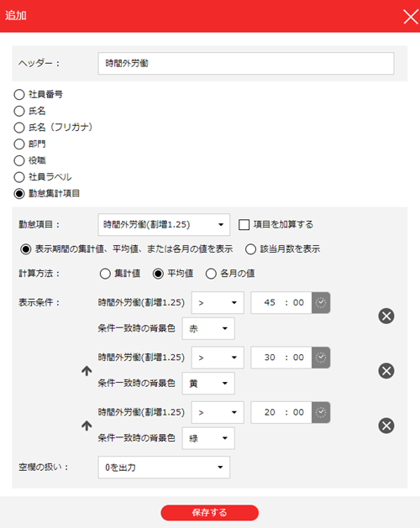The image size is (420, 528).
Task: Move the 20:00 condition up
Action: pyautogui.click(x=87, y=426)
